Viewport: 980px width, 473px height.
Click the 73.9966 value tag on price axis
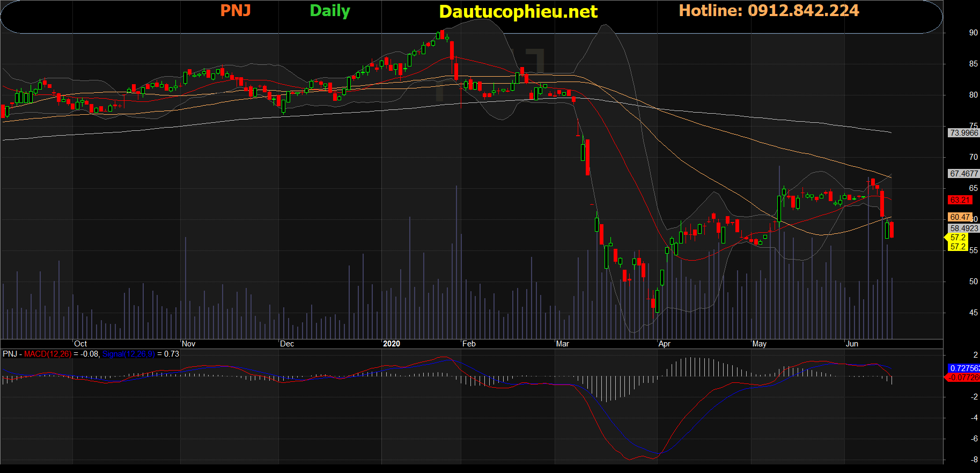point(963,133)
